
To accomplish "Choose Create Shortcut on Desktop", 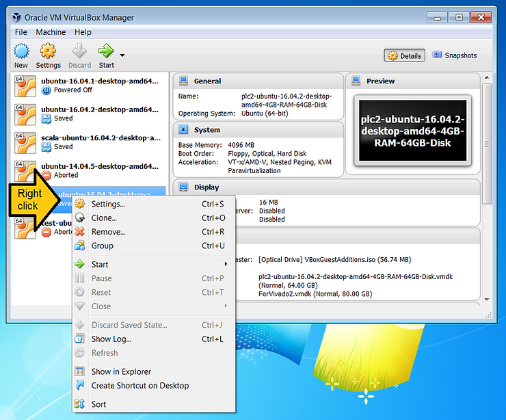I will 153,386.
